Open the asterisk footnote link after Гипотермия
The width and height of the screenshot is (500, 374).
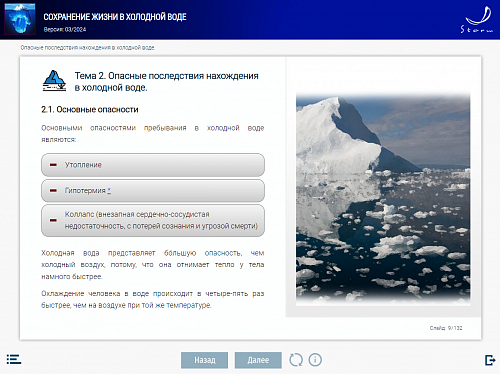coord(109,190)
